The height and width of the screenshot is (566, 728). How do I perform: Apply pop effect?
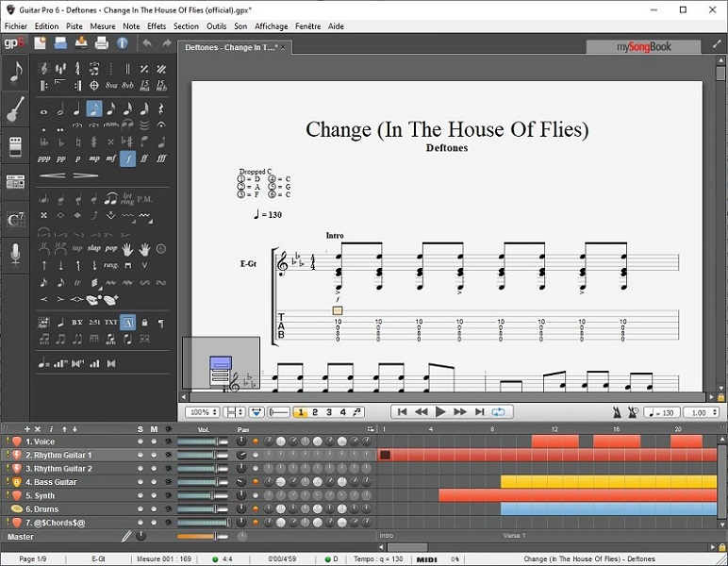tap(111, 248)
